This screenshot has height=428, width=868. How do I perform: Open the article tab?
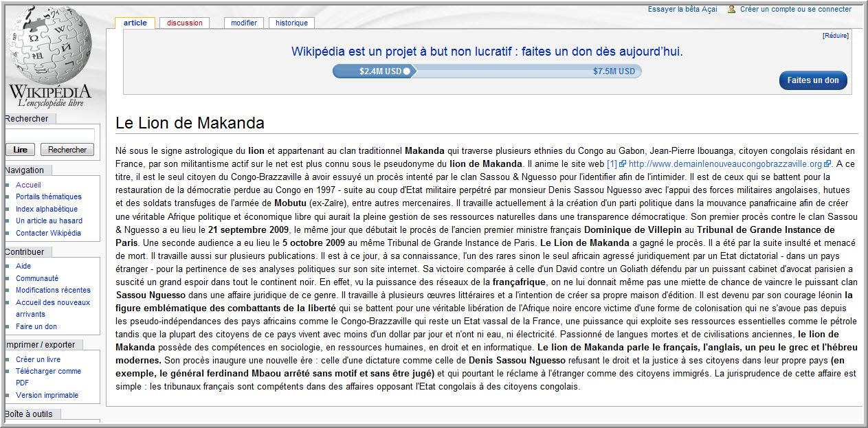pos(135,23)
